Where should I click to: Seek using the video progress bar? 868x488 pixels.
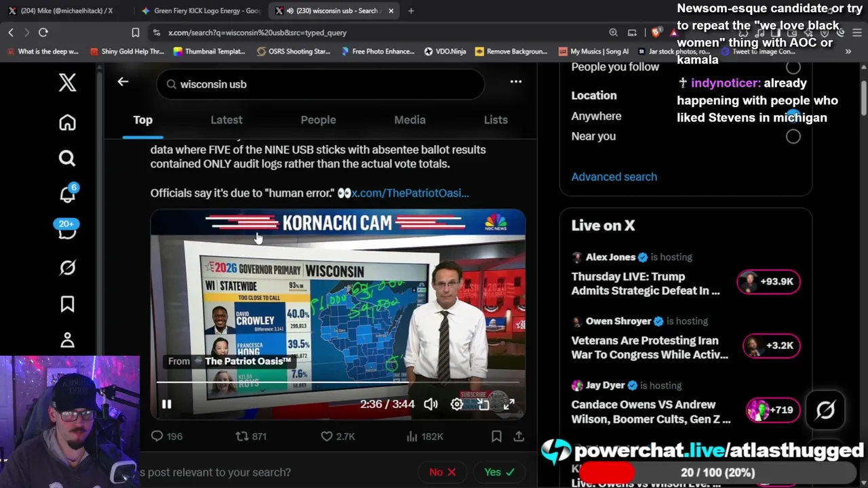coord(338,383)
